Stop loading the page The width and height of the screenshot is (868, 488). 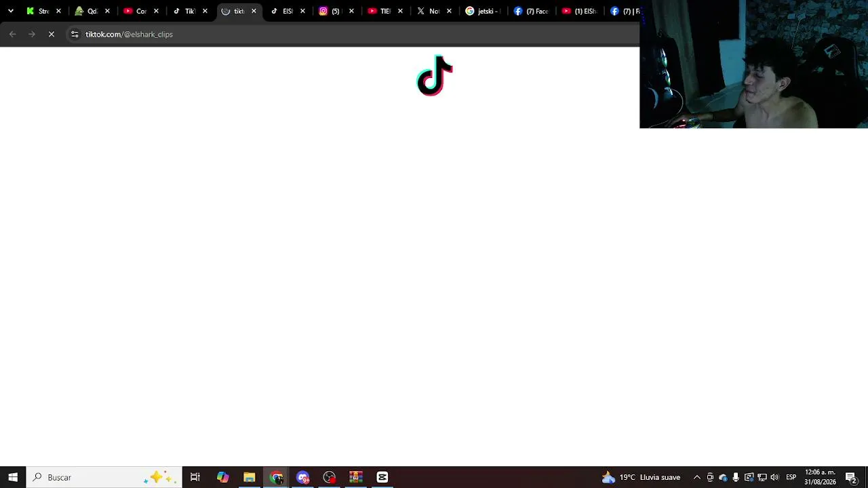coord(52,34)
